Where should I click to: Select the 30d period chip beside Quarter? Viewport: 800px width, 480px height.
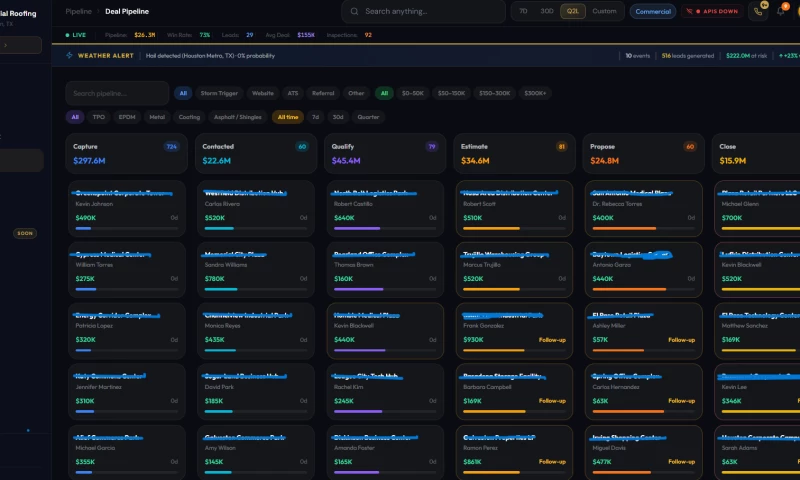tap(338, 117)
